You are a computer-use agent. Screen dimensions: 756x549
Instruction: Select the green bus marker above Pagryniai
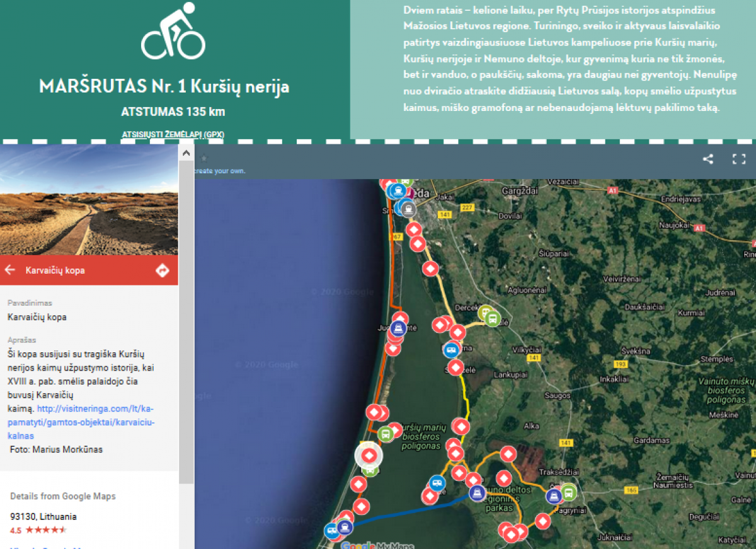pyautogui.click(x=569, y=492)
